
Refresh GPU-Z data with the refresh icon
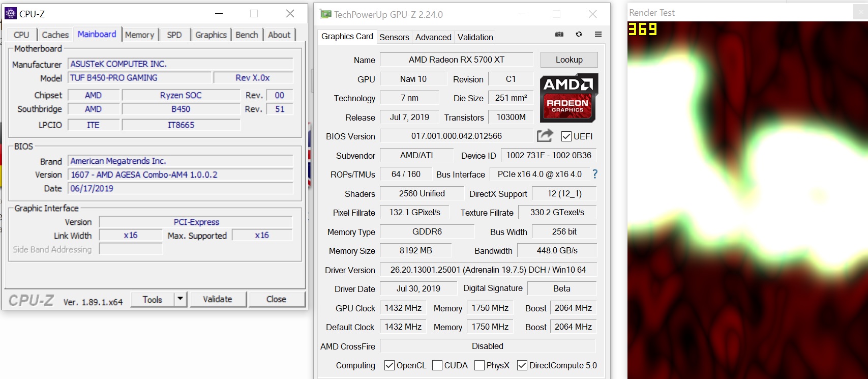[579, 35]
